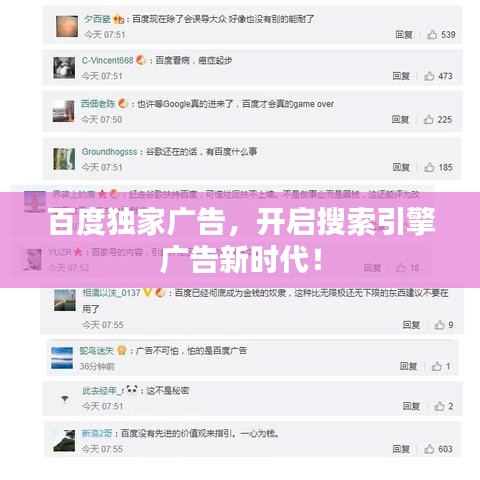
Task: Open 新浪2哥 username link
Action: point(97,433)
